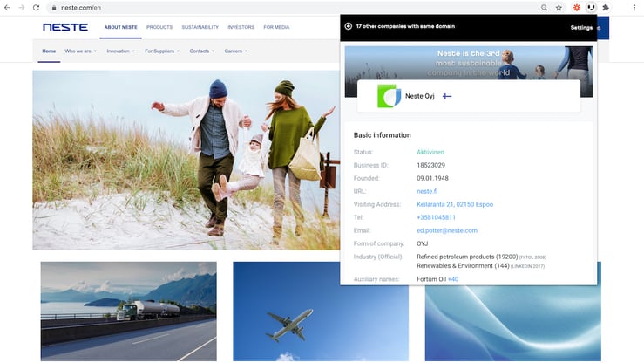This screenshot has height=363, width=644.
Task: Click the zoom magnifier icon in address bar
Action: [x=545, y=7]
